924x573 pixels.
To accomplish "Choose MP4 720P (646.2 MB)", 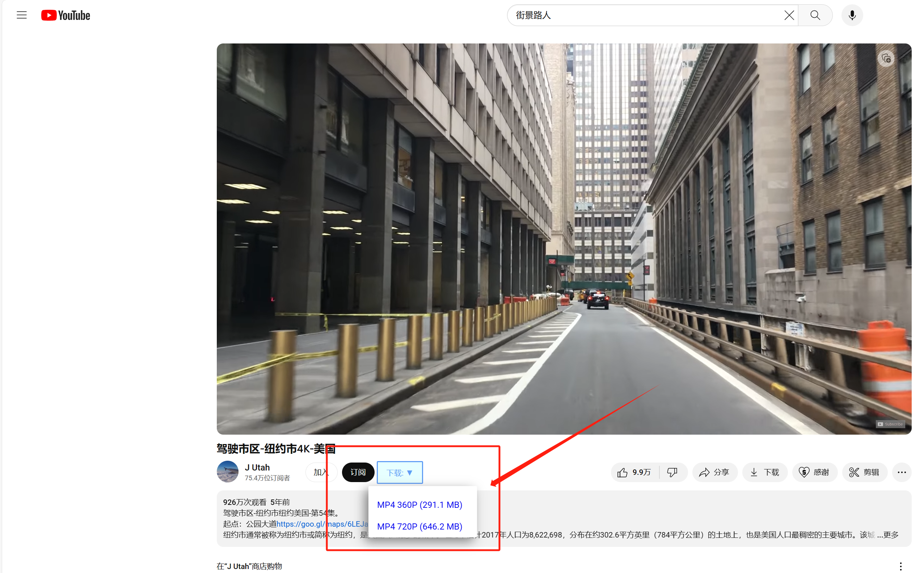I will pos(419,526).
